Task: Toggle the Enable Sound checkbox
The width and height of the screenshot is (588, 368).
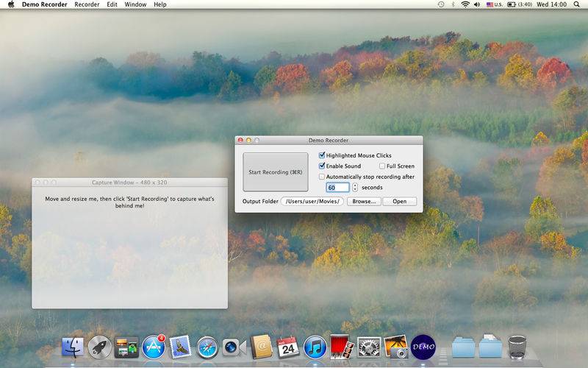Action: click(322, 166)
